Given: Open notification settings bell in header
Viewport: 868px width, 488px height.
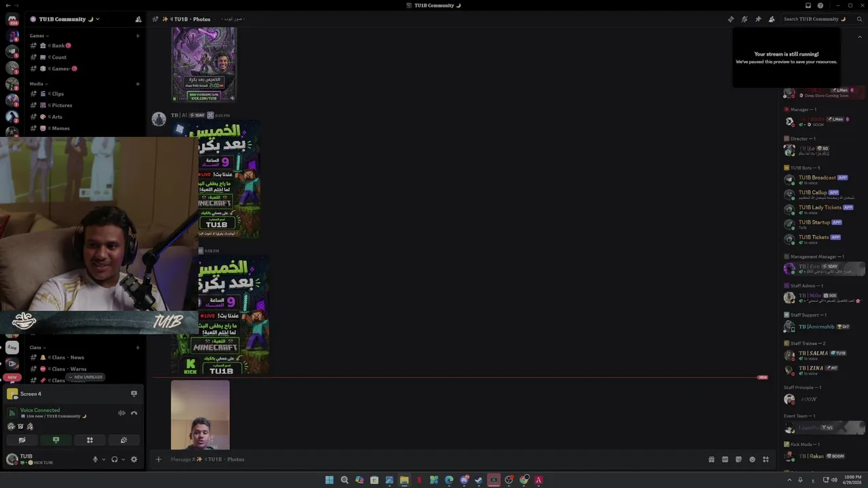Looking at the screenshot, I should 744,19.
